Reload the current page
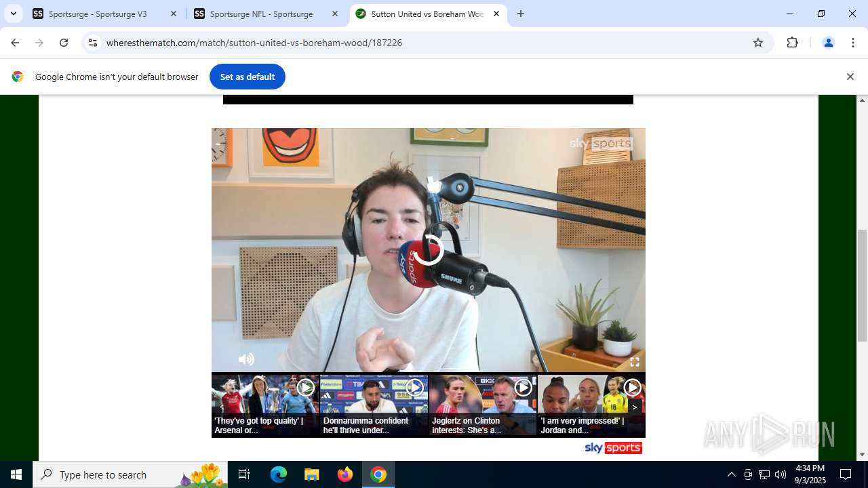This screenshot has width=868, height=488. [x=64, y=43]
